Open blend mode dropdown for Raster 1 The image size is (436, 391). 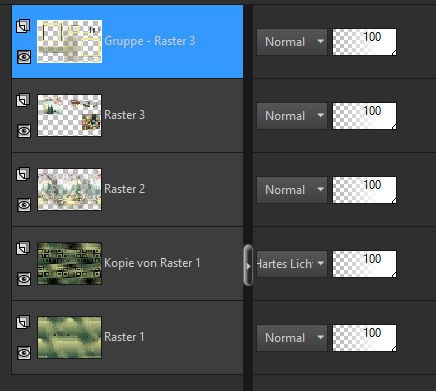(292, 338)
